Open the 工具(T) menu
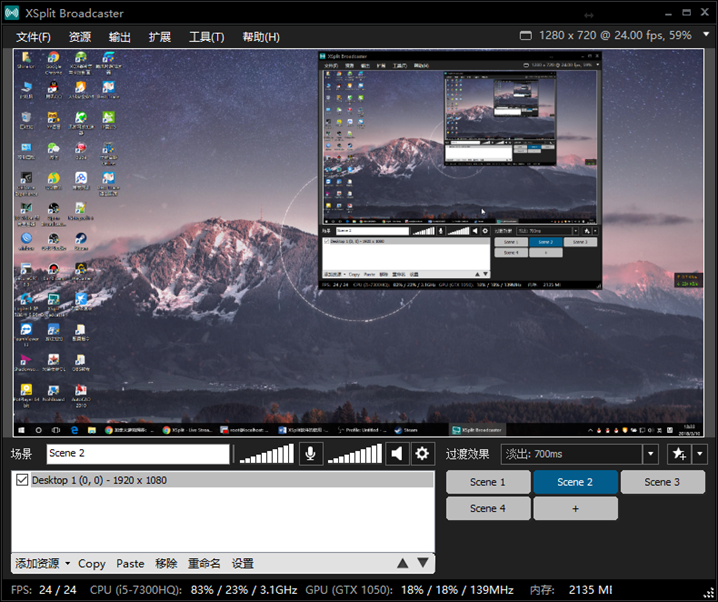The height and width of the screenshot is (602, 718). coord(207,37)
